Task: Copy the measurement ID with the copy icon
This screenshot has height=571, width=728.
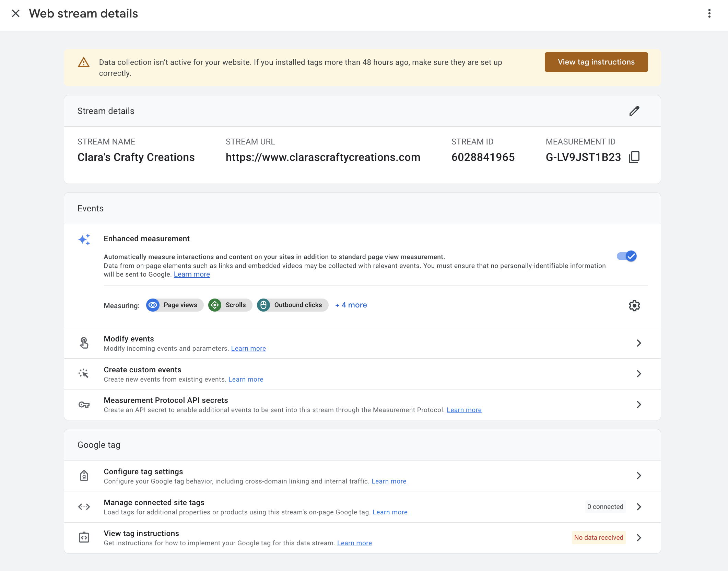Action: pyautogui.click(x=634, y=157)
